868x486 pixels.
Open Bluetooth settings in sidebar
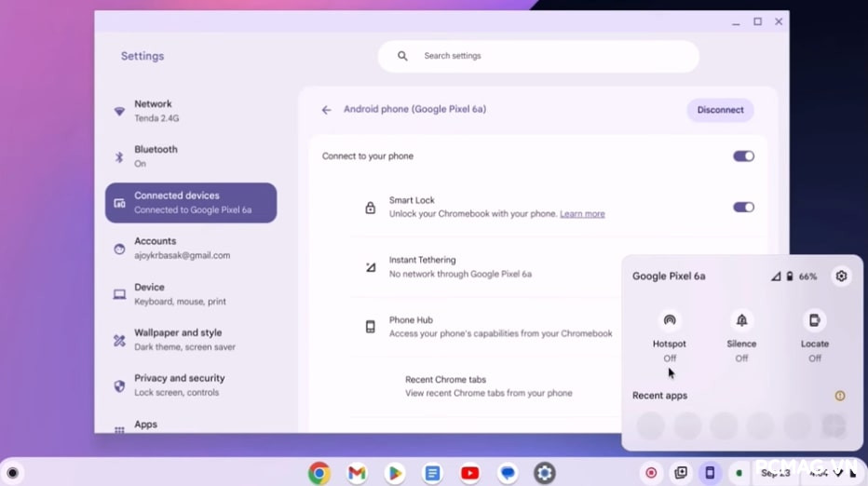(x=190, y=156)
